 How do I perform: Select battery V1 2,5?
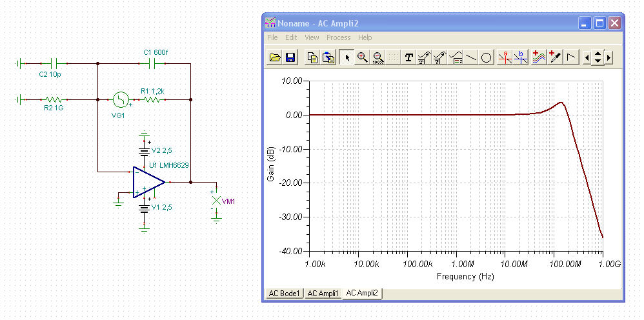(144, 208)
